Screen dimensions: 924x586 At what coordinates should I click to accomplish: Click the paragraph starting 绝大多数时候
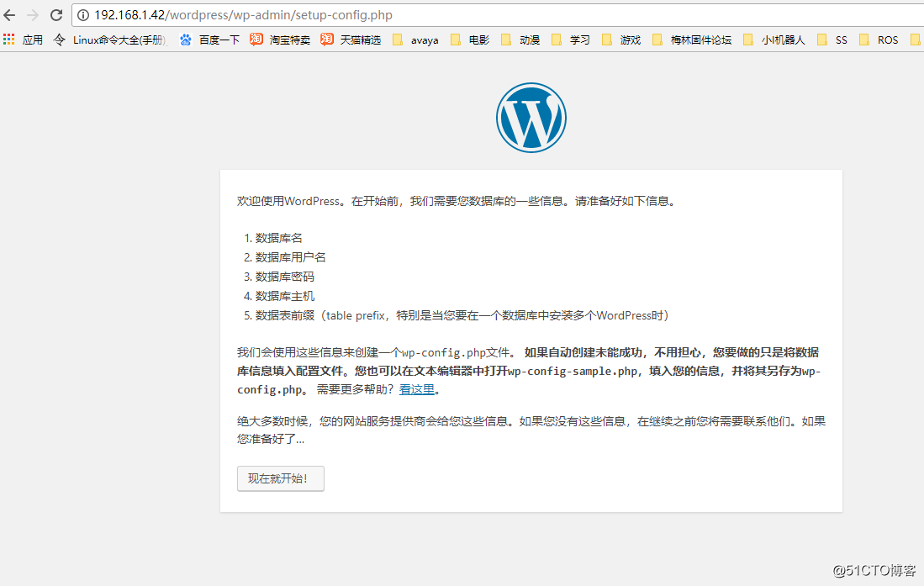click(x=531, y=430)
